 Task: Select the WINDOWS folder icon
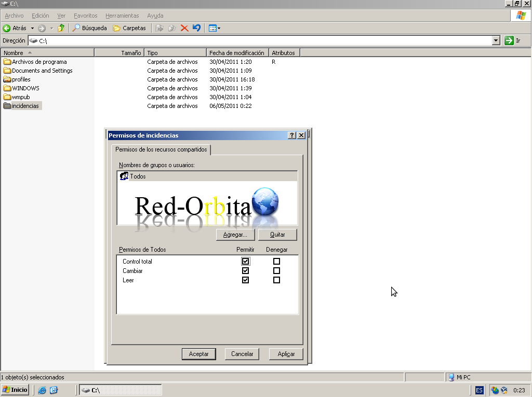[7, 88]
